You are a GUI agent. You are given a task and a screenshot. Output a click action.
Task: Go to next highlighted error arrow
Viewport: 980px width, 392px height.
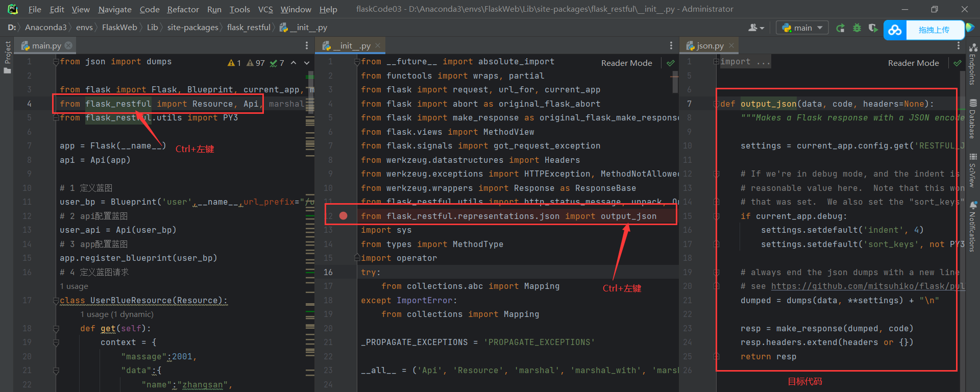click(307, 62)
